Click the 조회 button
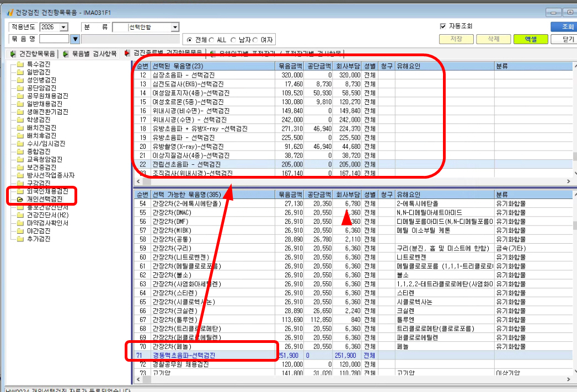577x392 pixels. click(565, 26)
